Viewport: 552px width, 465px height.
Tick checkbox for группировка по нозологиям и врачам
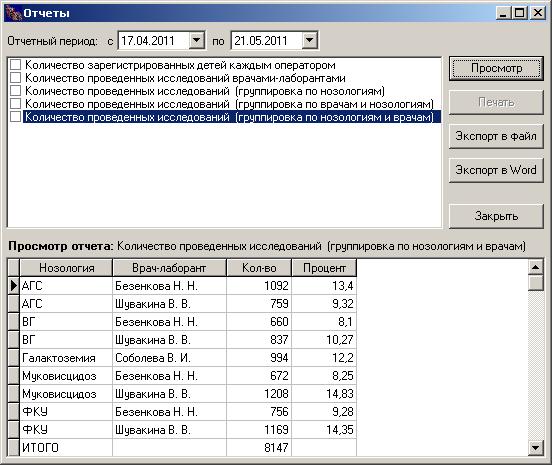click(15, 117)
